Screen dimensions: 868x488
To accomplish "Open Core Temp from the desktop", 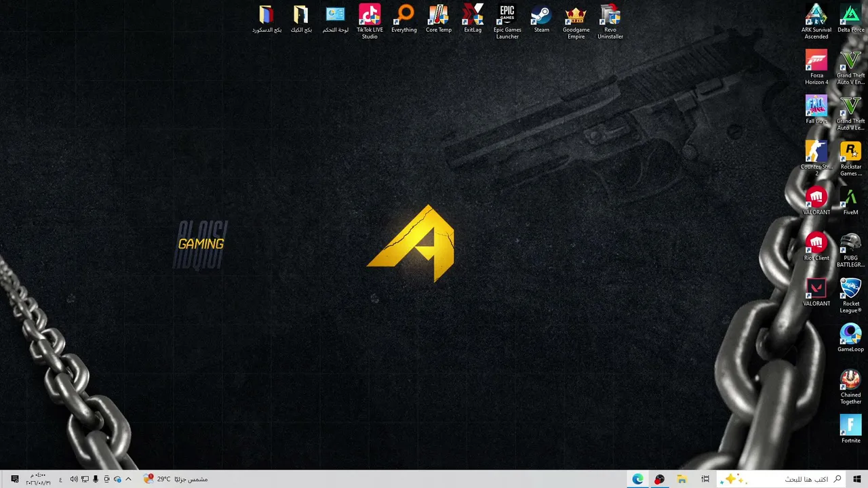I will pyautogui.click(x=439, y=19).
